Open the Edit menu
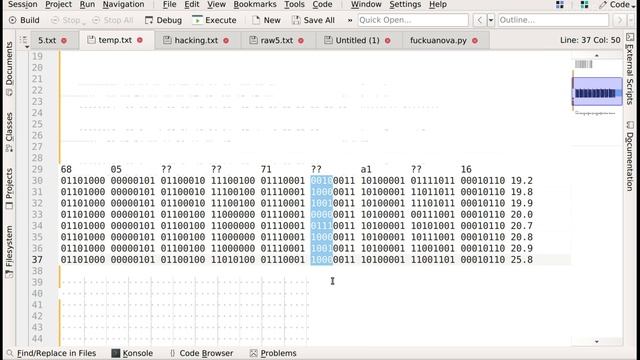The image size is (640, 360). (x=191, y=4)
